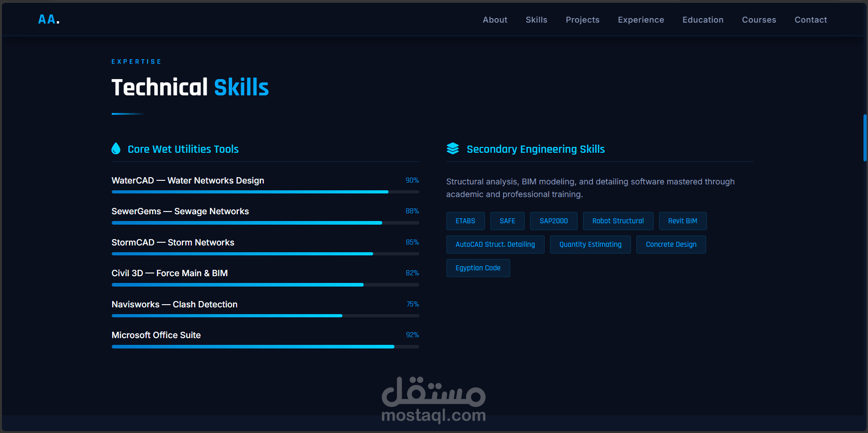Image resolution: width=868 pixels, height=433 pixels.
Task: Click the 92% value for Microsoft Office
Action: tap(412, 335)
